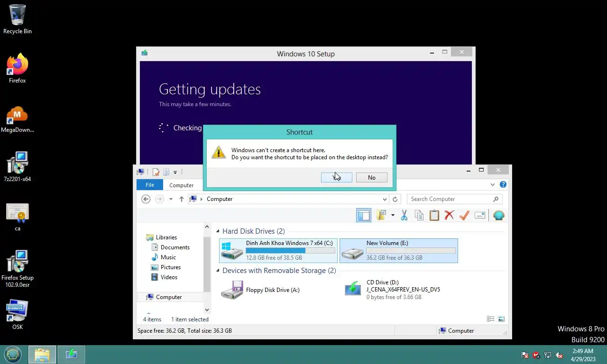Expand the ribbon with the chevron

pos(493,185)
